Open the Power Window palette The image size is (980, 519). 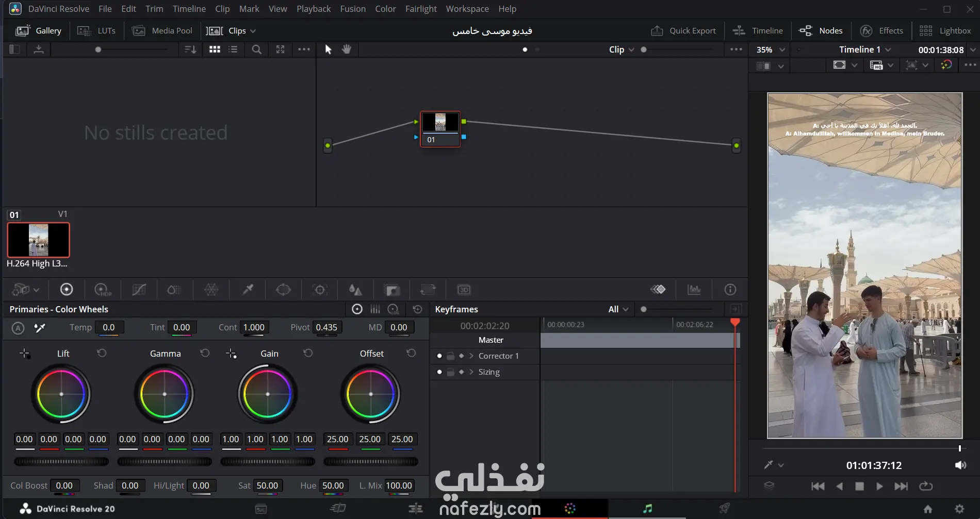[284, 290]
